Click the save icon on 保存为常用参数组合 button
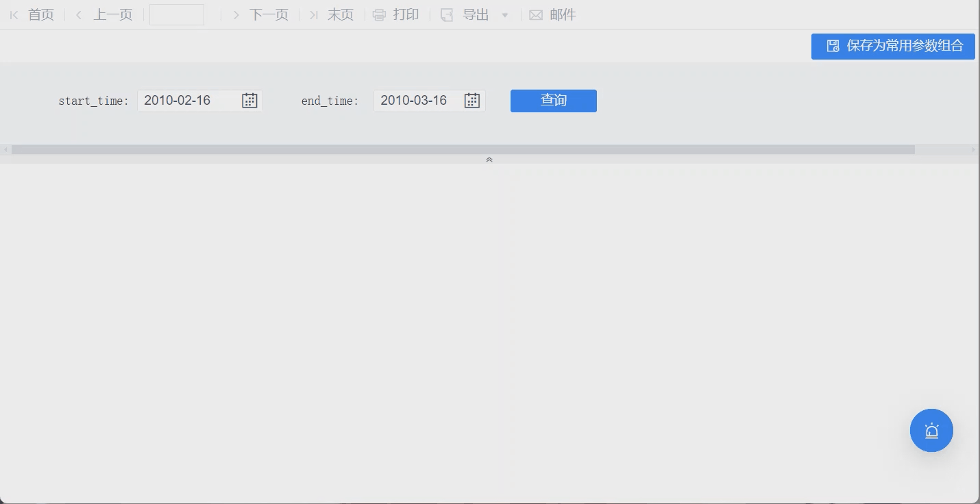980x504 pixels. click(833, 46)
